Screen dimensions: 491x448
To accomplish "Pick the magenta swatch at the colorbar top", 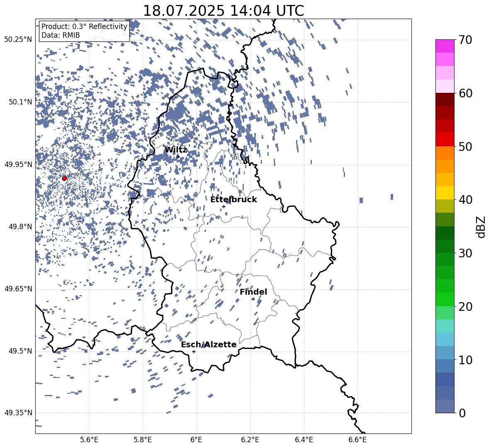I will pyautogui.click(x=445, y=46).
